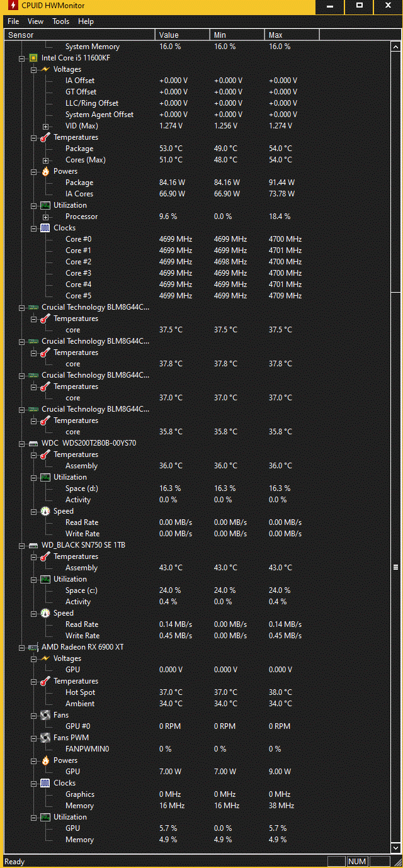Click the vertical scrollbar down arrow
The width and height of the screenshot is (403, 868).
pos(396,848)
